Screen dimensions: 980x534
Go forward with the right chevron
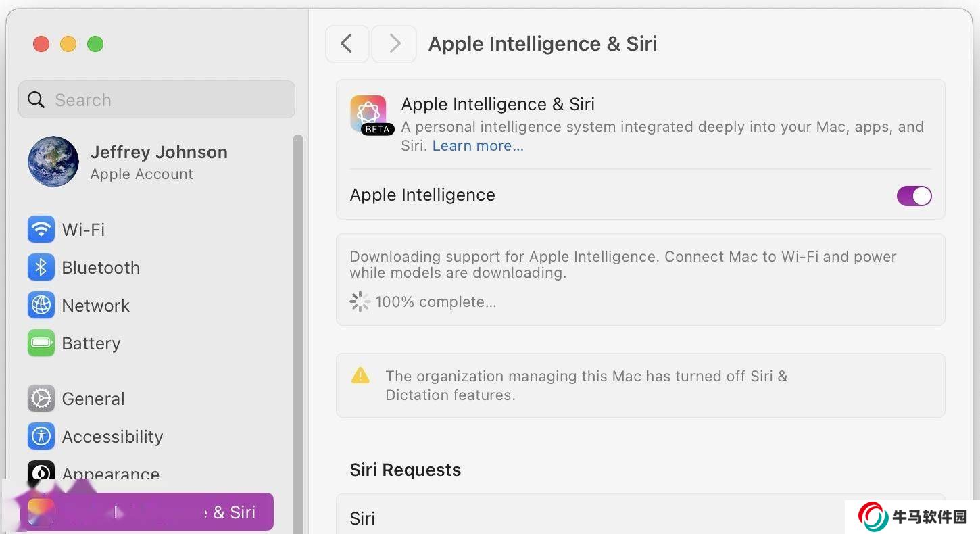point(395,44)
